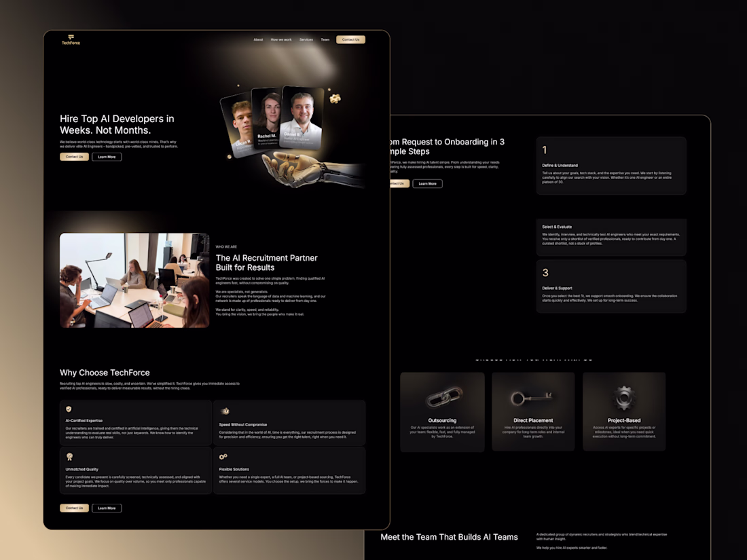Click the Speed Without Compromise card title
The image size is (747, 560).
pyautogui.click(x=243, y=424)
